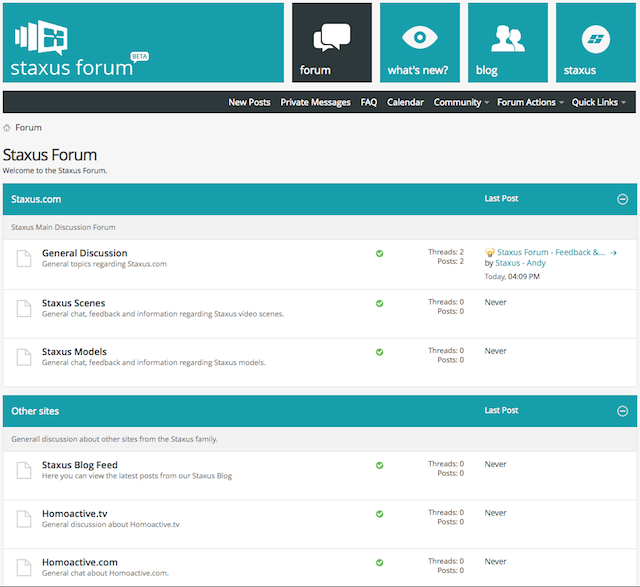Open the Homoactive.tv forum
This screenshot has height=587, width=640.
(75, 514)
